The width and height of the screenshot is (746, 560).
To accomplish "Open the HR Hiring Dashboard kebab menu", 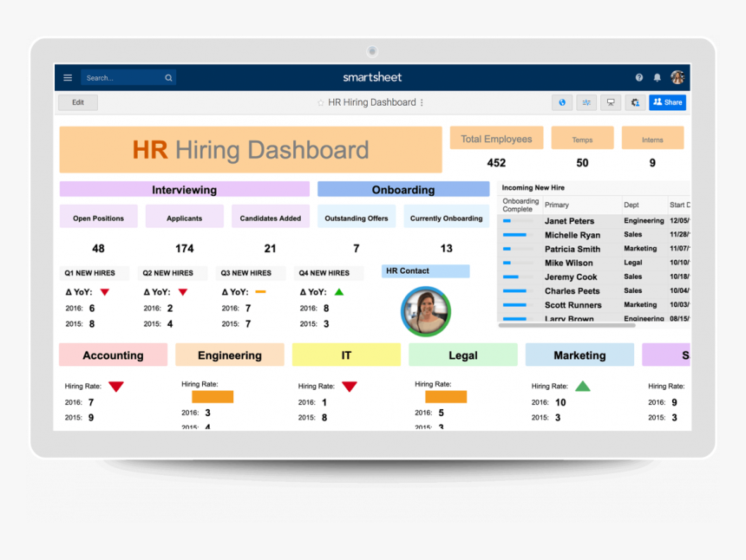I will [422, 102].
